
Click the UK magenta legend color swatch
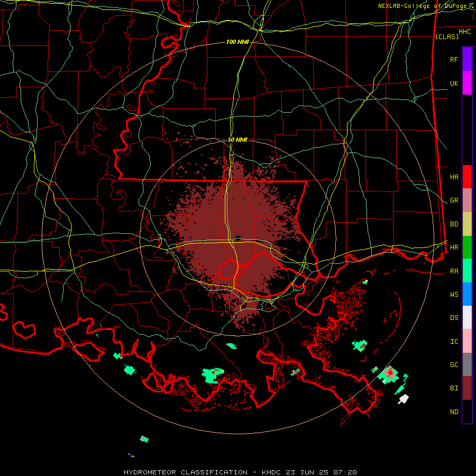coord(467,83)
